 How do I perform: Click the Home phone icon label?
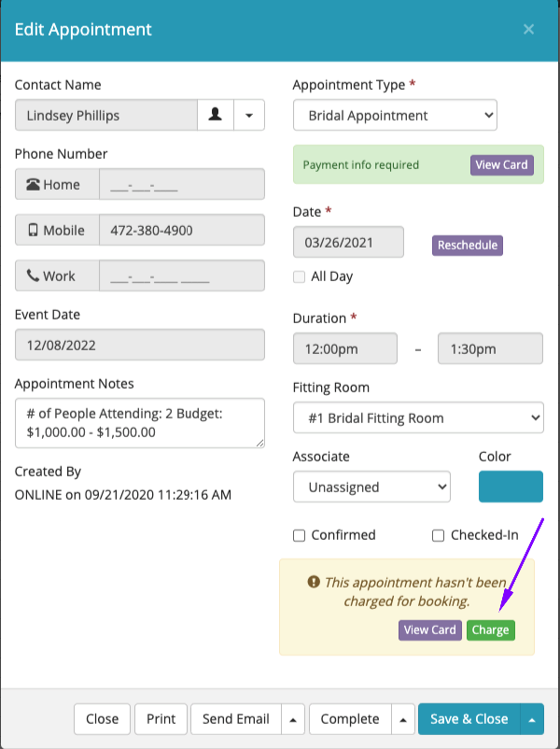pyautogui.click(x=57, y=185)
